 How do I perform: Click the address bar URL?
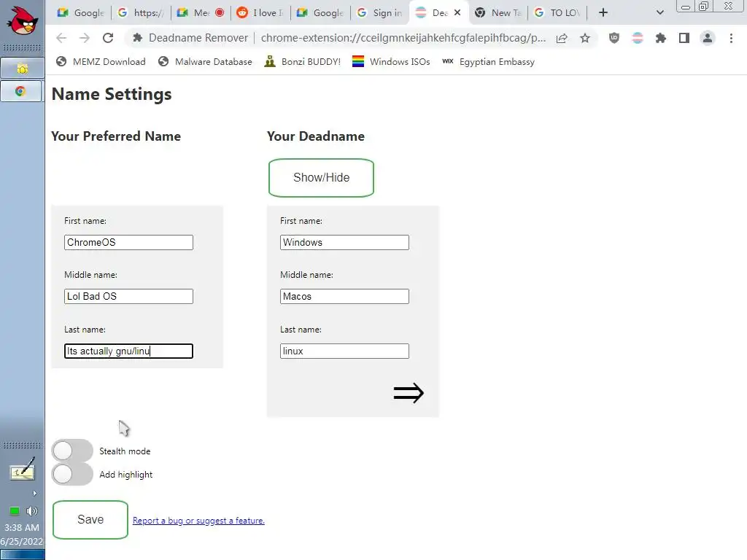(403, 38)
